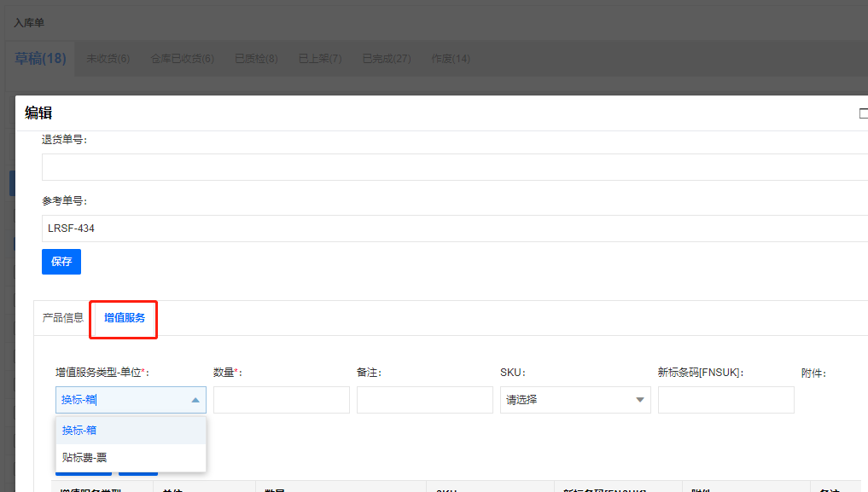
Task: Click the 入库单 page title
Action: 29,23
